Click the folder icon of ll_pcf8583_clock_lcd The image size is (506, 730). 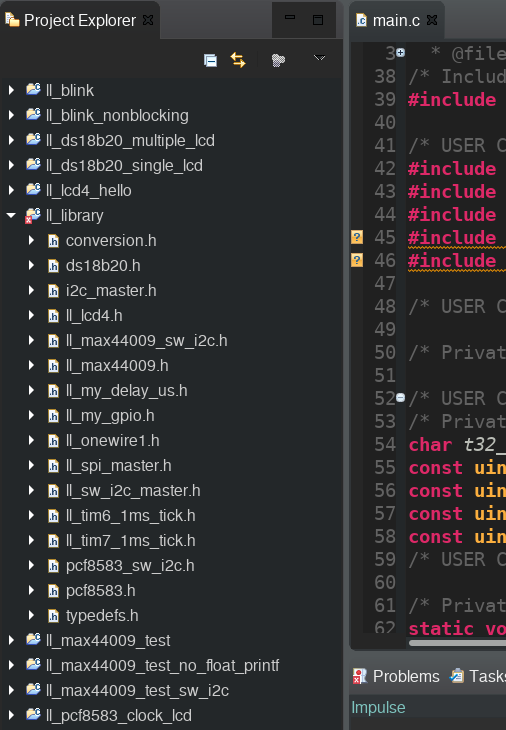pos(34,714)
